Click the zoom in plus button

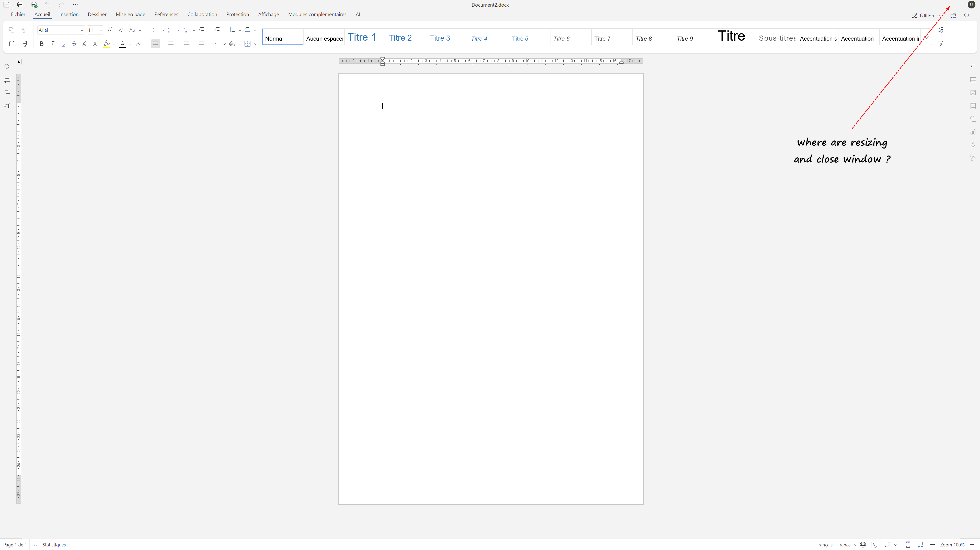pyautogui.click(x=972, y=545)
